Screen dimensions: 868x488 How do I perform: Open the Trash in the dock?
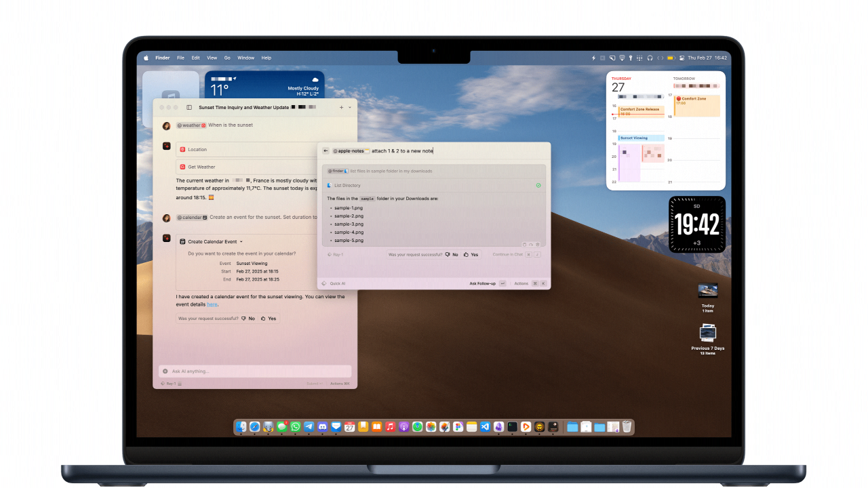point(627,427)
